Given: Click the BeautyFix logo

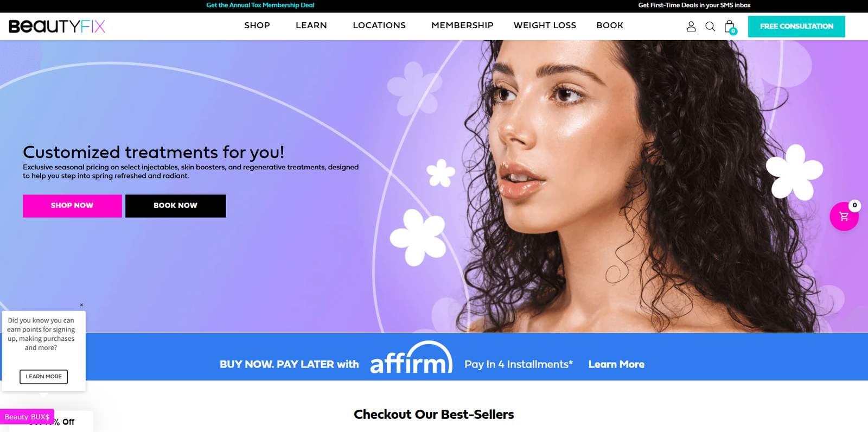Looking at the screenshot, I should coord(57,26).
